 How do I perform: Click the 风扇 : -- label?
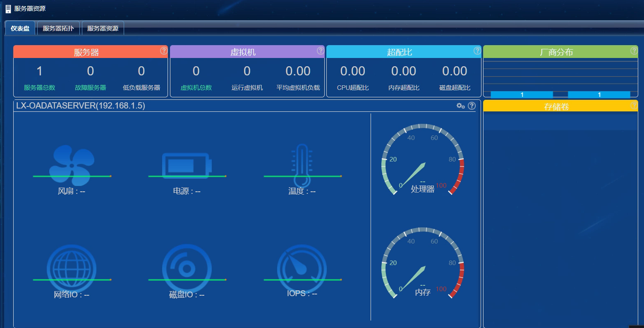[x=72, y=191]
